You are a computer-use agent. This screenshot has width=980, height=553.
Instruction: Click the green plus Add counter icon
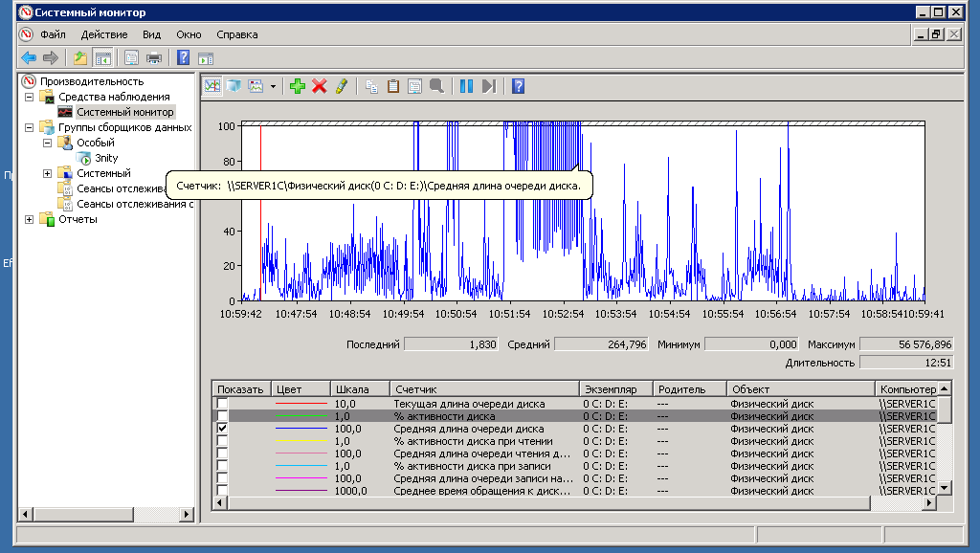tap(298, 86)
